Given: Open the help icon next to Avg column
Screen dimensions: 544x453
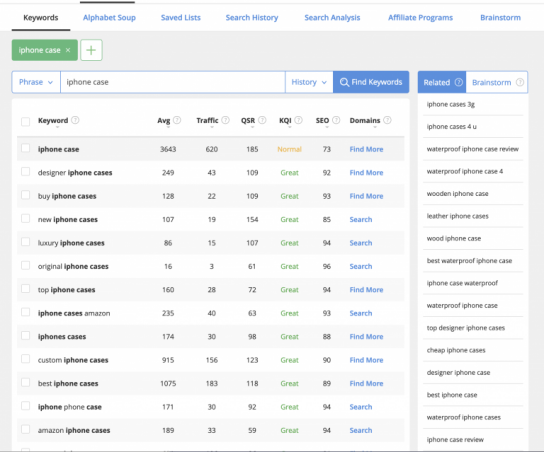Looking at the screenshot, I should 177,120.
